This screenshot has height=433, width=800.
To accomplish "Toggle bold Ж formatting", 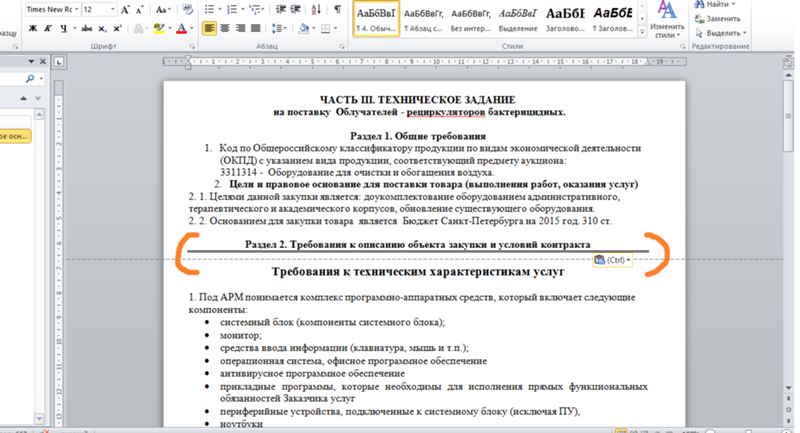I will point(33,29).
